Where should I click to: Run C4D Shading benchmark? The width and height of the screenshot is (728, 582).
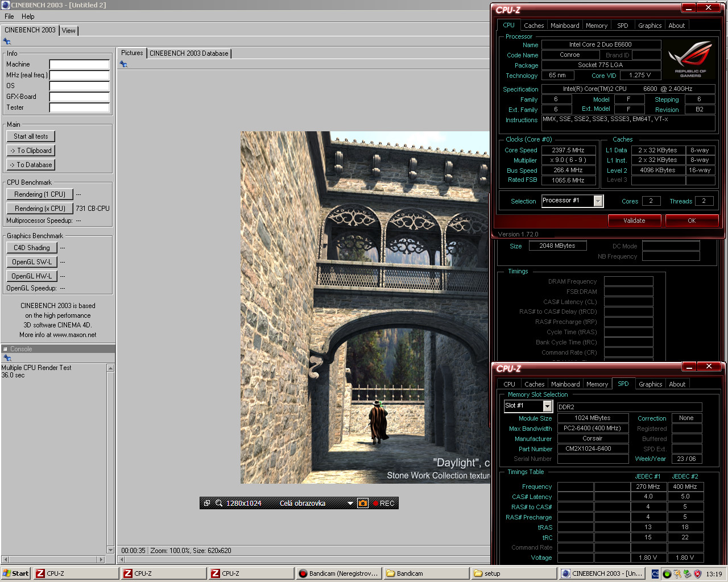pos(32,248)
